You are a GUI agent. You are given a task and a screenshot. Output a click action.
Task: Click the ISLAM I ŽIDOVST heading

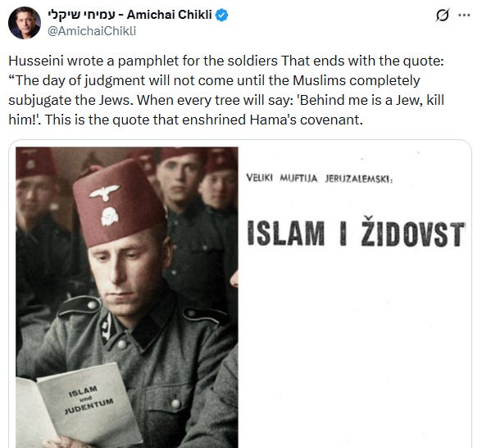point(357,232)
